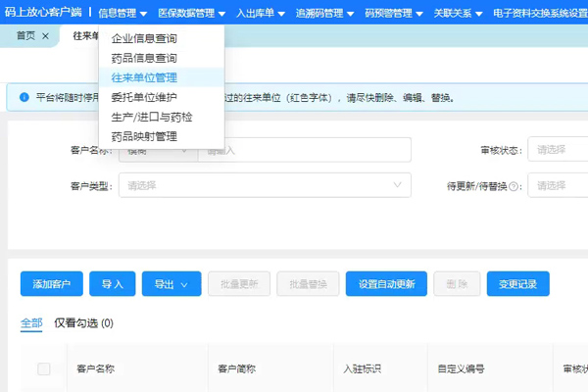Switch to the 仅看勾选 tab

tap(83, 322)
